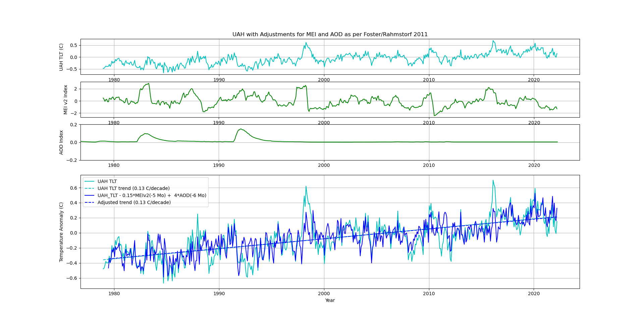Click the 'MEI v2 Index' y-axis label
The width and height of the screenshot is (644, 324).
tap(66, 100)
